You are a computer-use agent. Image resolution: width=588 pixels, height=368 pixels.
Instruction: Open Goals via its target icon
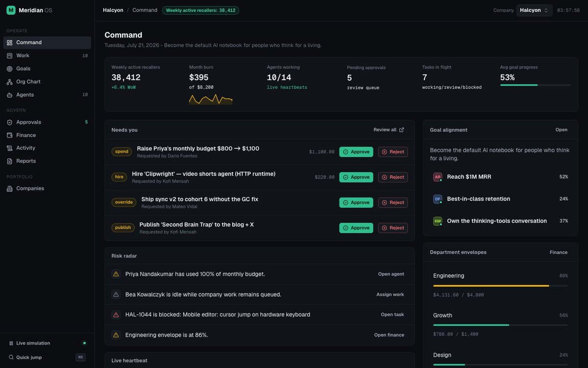(10, 69)
